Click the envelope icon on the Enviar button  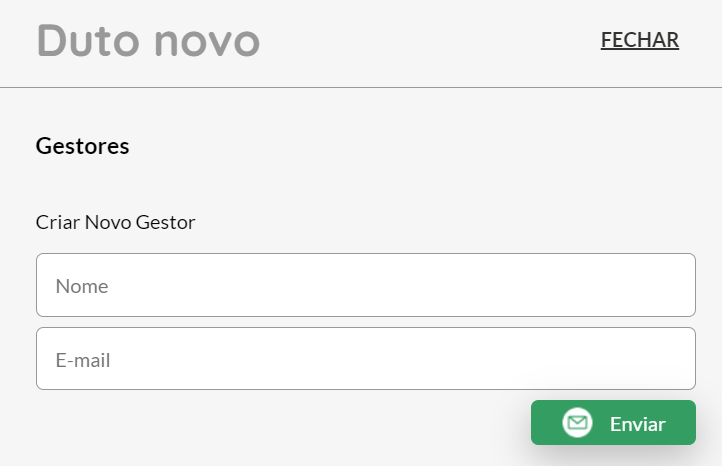click(x=577, y=423)
